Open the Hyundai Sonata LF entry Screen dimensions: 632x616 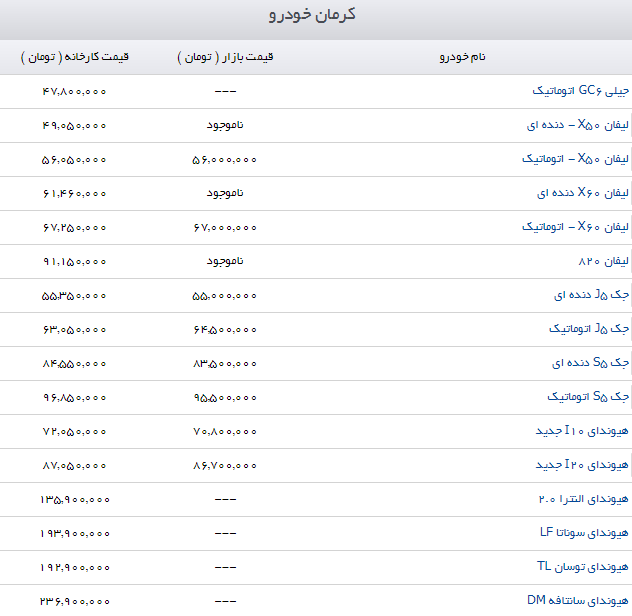585,533
